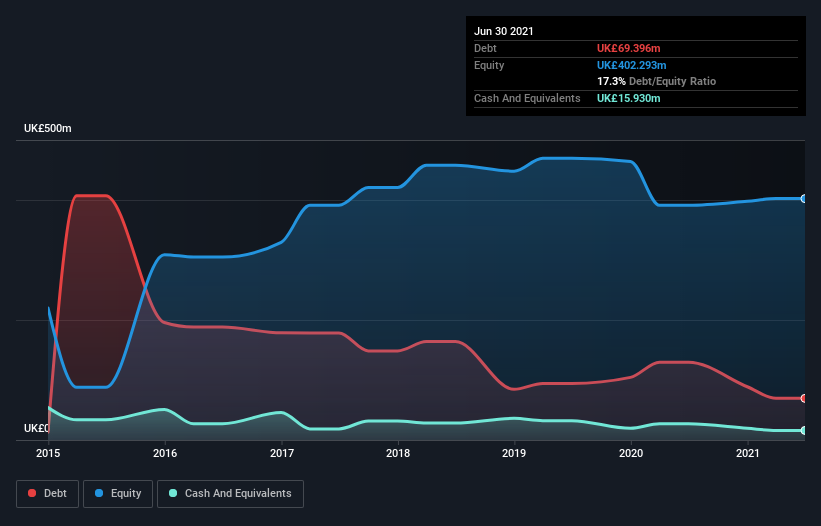The height and width of the screenshot is (526, 821).
Task: Click the UK£0 y-axis label
Action: coord(36,428)
